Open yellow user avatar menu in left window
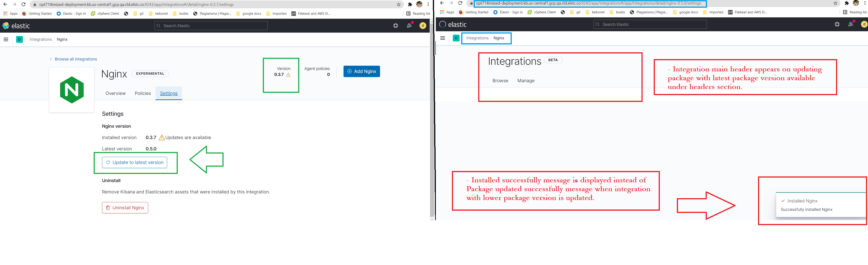This screenshot has width=868, height=265. (422, 26)
